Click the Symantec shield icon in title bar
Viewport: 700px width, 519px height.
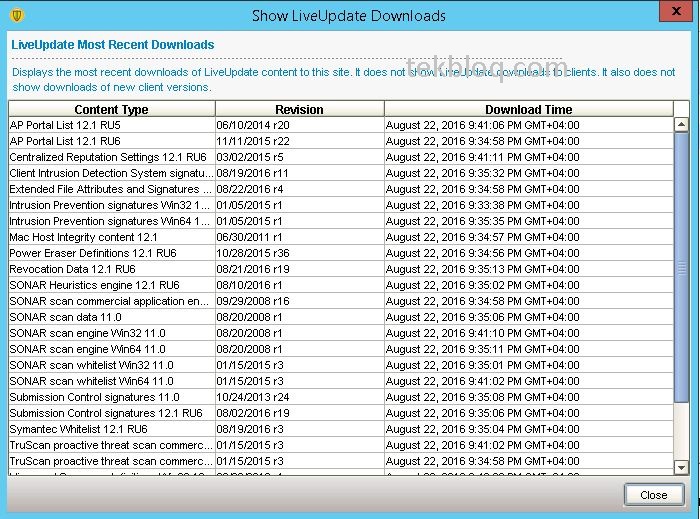(x=17, y=16)
